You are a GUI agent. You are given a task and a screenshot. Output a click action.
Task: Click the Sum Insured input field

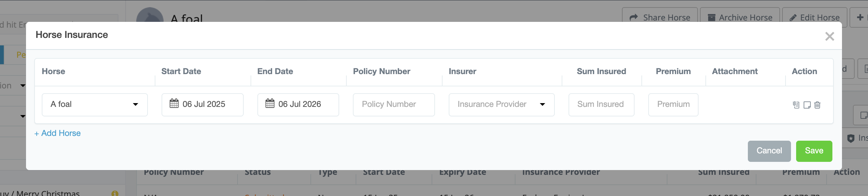click(x=601, y=104)
